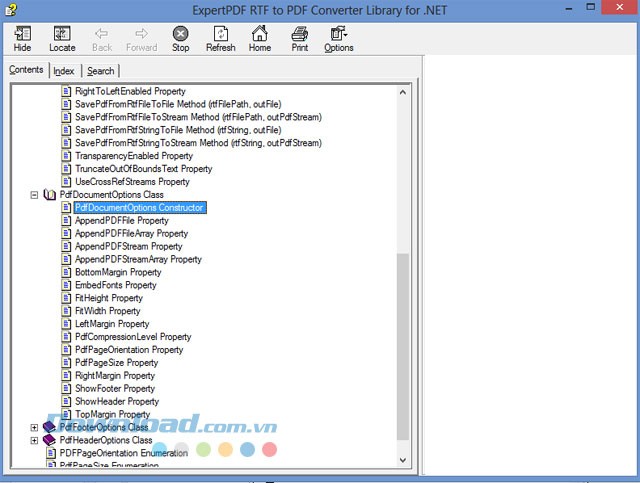Screen dimensions: 640x483
Task: Click the PdfFooterOptions Class book icon
Action: click(49, 427)
